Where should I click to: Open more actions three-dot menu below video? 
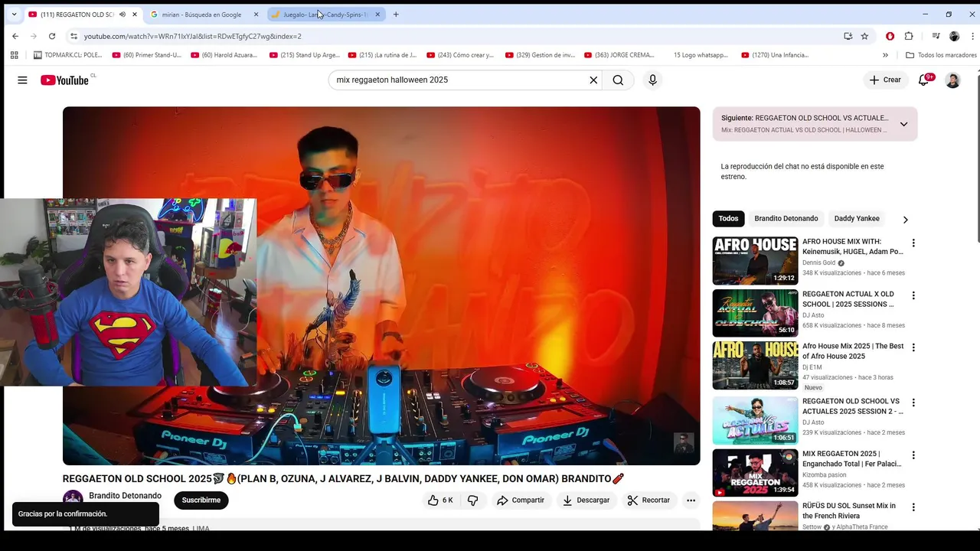pos(691,500)
